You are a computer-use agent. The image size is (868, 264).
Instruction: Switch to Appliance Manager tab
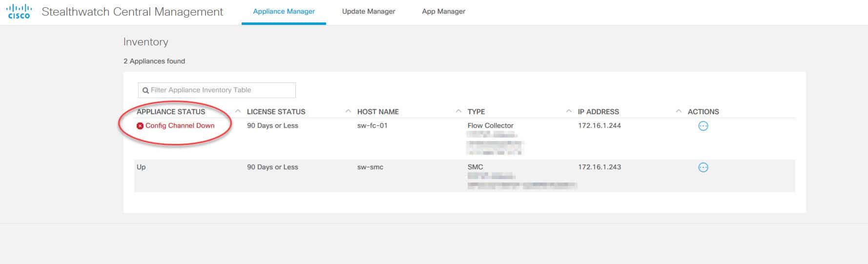(284, 11)
